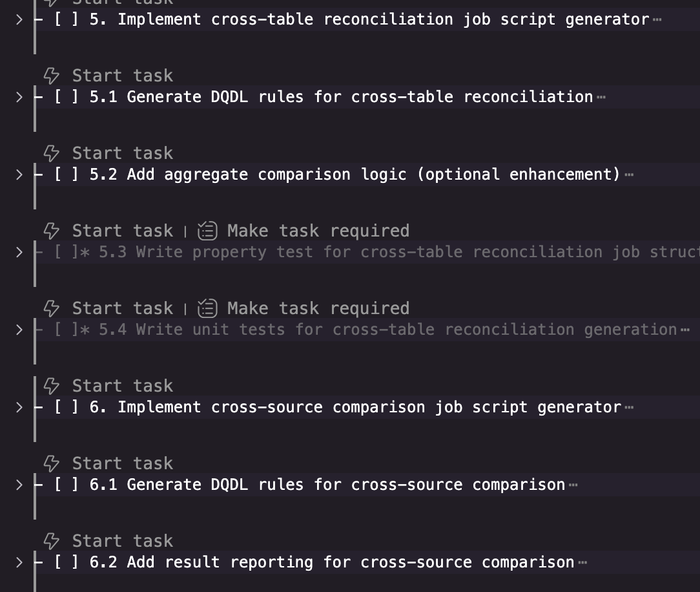The height and width of the screenshot is (592, 700).
Task: Click lightning icon above task 5.2
Action: (52, 154)
